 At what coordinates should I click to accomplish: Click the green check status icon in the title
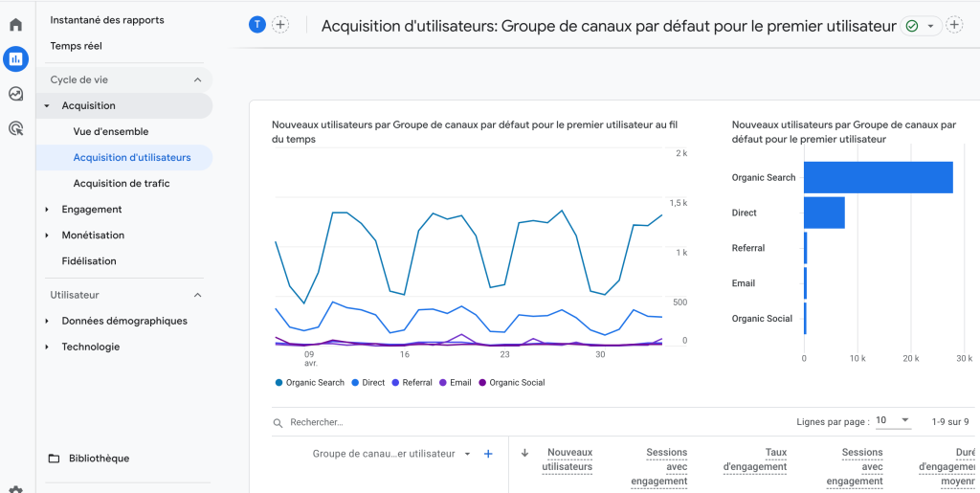coord(912,26)
